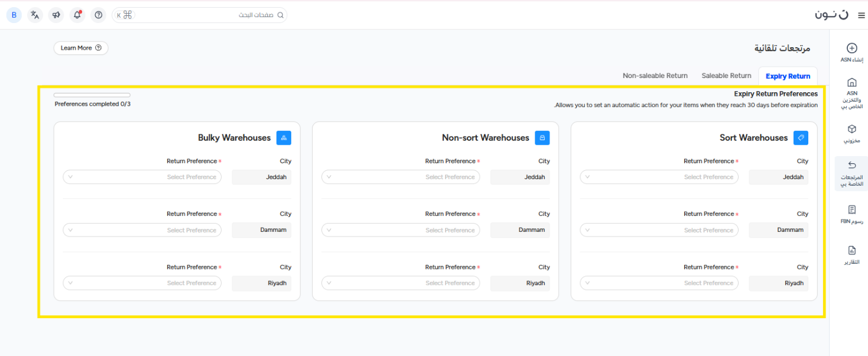Expand Sort Warehouses Jeddah return preference dropdown

[x=659, y=177]
